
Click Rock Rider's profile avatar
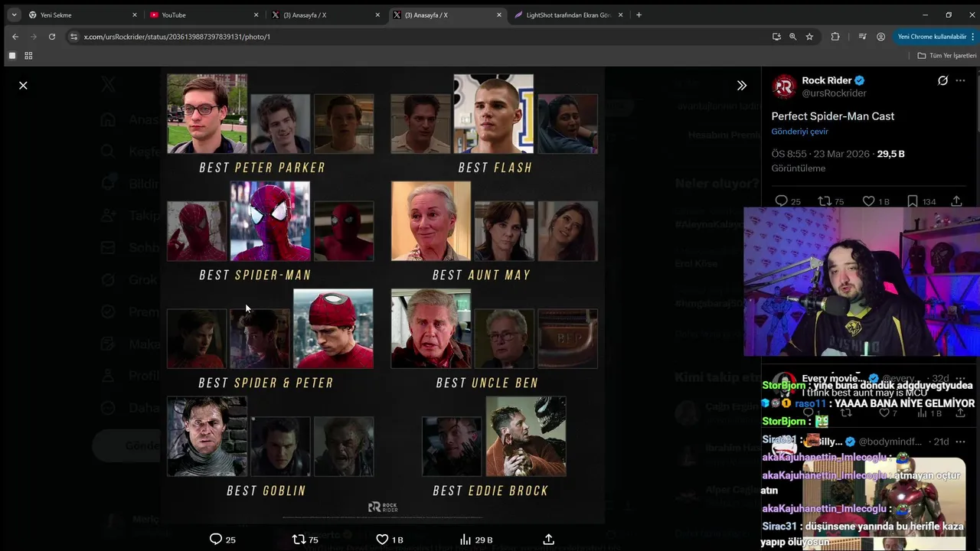784,86
